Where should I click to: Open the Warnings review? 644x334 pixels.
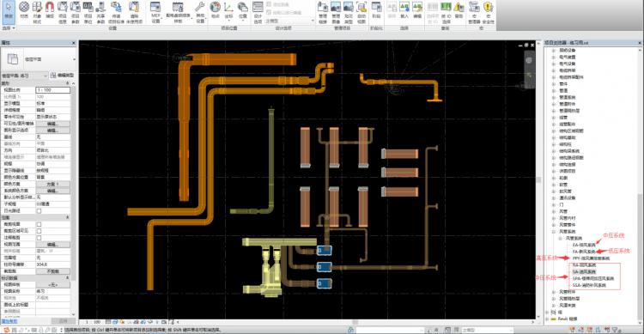coord(459,9)
